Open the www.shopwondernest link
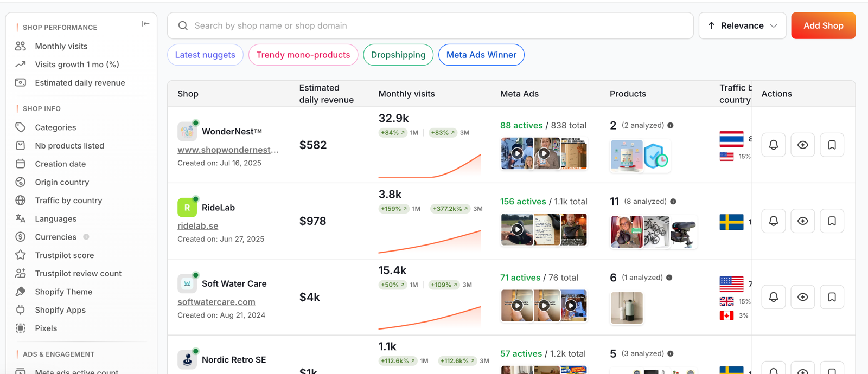868x374 pixels. [x=228, y=150]
